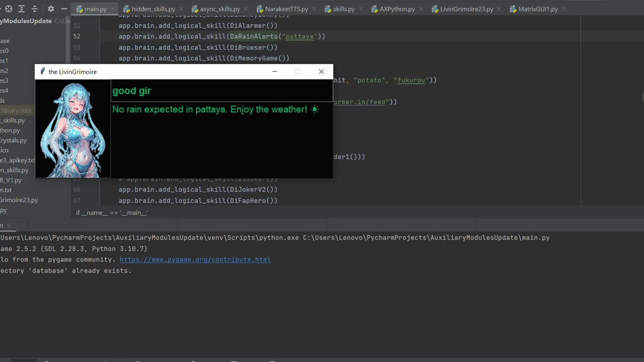Click the python file icon on async_skills.py tab

(195, 9)
